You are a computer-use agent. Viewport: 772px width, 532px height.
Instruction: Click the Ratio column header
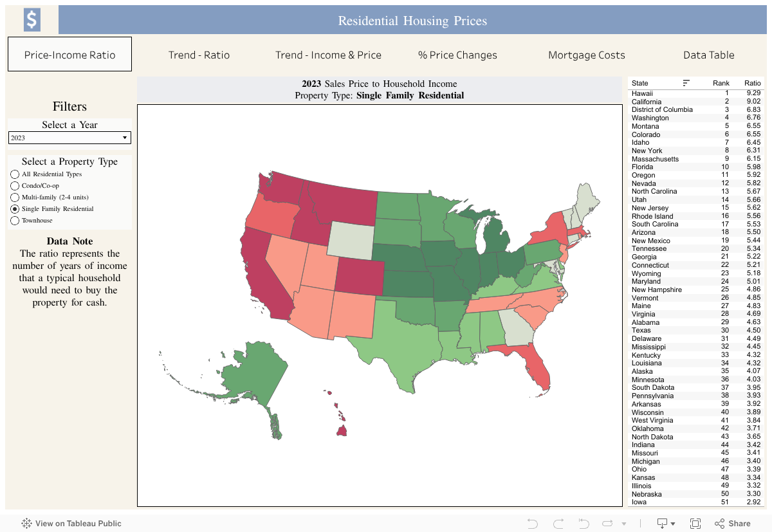(x=752, y=83)
